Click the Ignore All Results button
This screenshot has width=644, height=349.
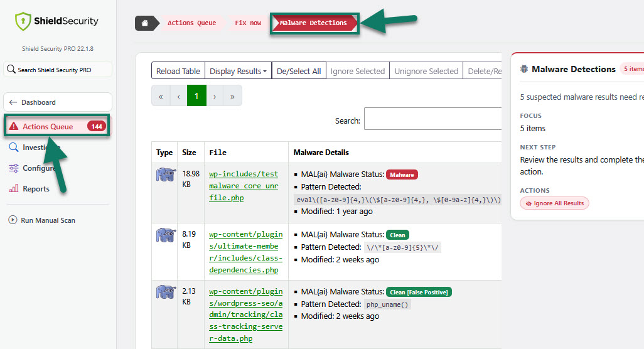[x=554, y=203]
